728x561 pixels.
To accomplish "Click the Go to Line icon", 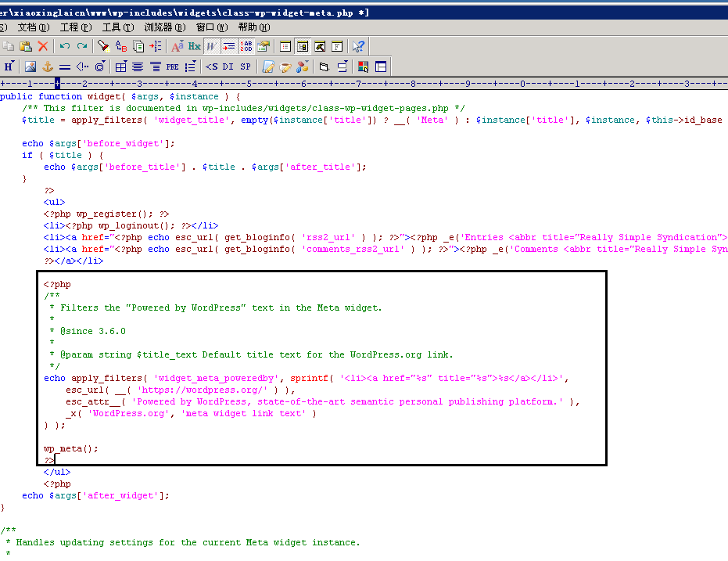I will [x=156, y=46].
